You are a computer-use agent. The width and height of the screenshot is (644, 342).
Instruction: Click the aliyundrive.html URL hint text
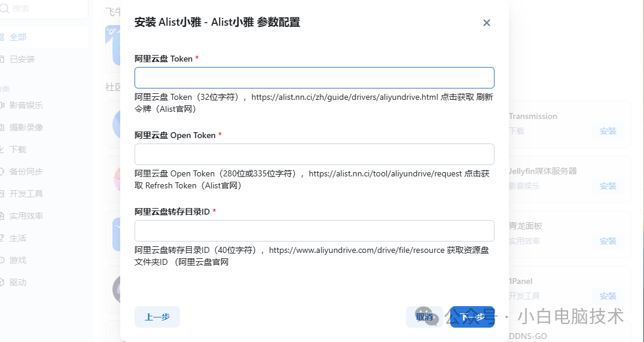pos(344,97)
